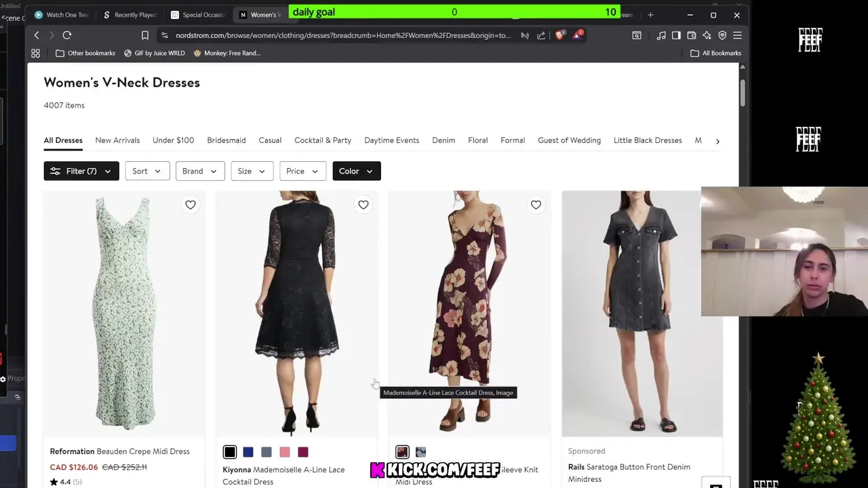This screenshot has width=868, height=488.
Task: Switch to Recently Played browser tab
Action: 130,15
